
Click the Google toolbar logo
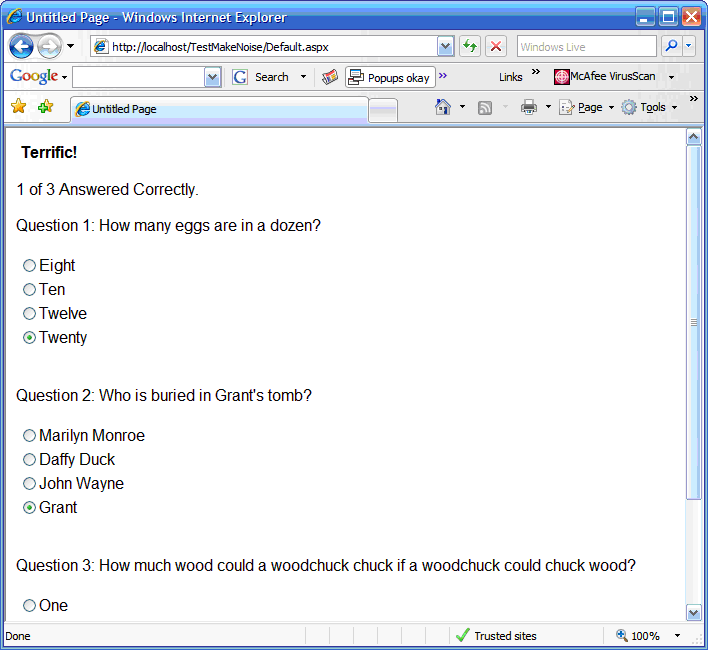[34, 77]
